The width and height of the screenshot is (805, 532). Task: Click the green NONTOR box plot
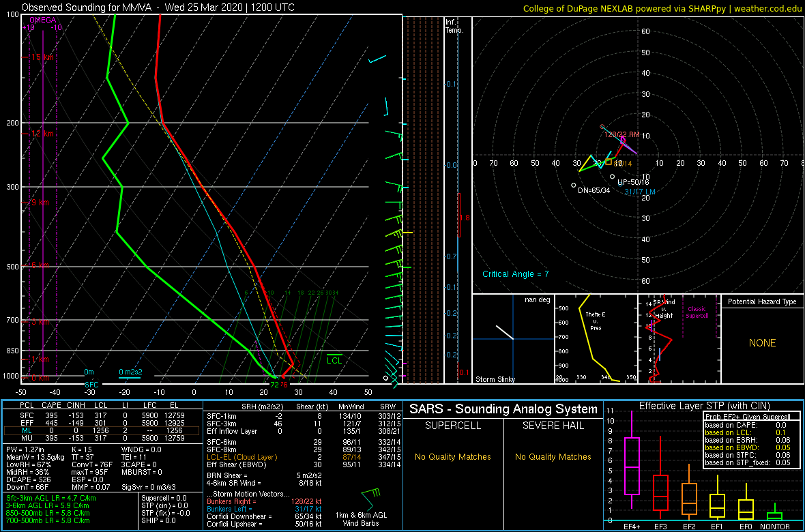pyautogui.click(x=775, y=513)
